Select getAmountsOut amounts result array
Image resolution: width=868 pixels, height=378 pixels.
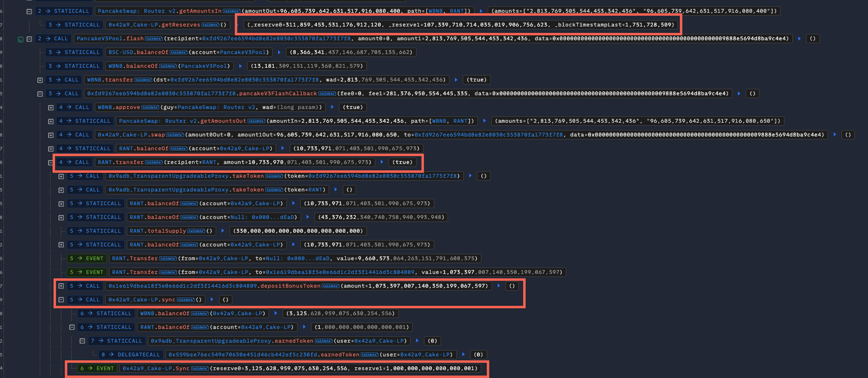point(638,121)
